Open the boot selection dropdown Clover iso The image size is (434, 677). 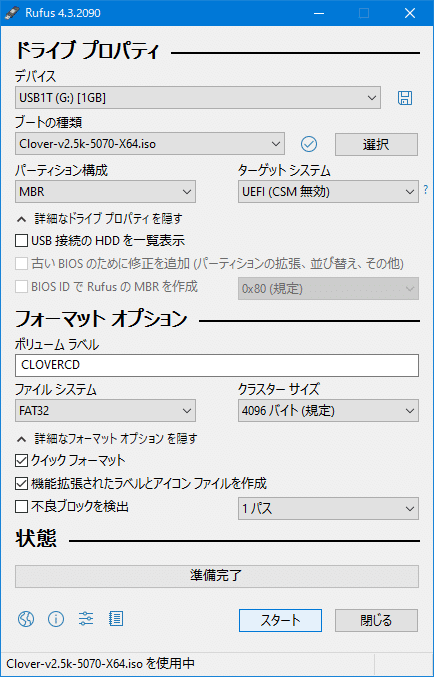click(150, 144)
